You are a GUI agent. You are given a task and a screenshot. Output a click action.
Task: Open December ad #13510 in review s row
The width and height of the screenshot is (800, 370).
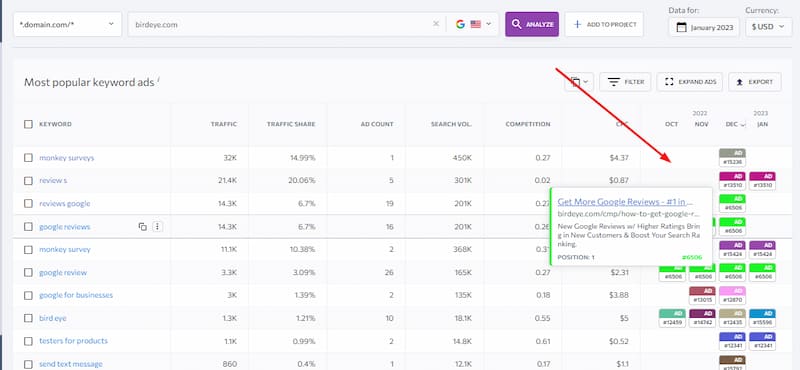pos(732,181)
